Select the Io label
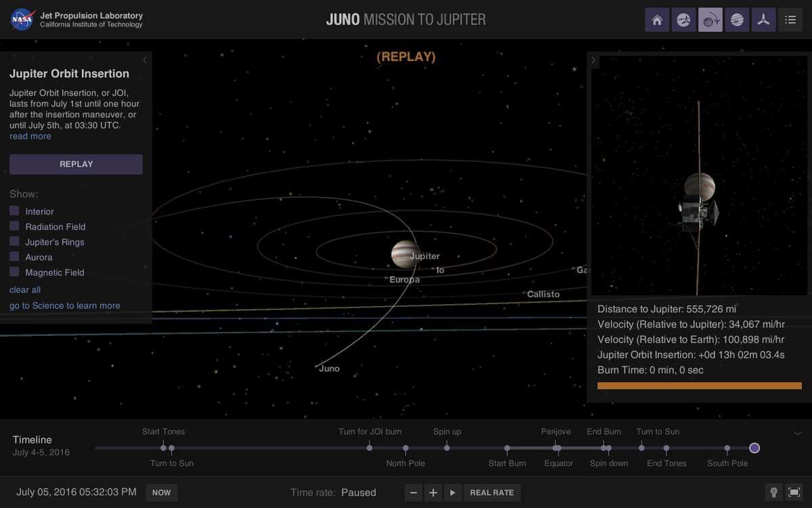The width and height of the screenshot is (812, 508). tap(440, 270)
